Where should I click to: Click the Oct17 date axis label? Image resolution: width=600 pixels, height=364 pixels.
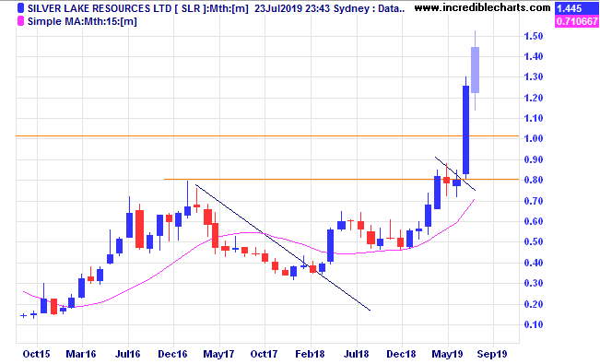click(264, 354)
